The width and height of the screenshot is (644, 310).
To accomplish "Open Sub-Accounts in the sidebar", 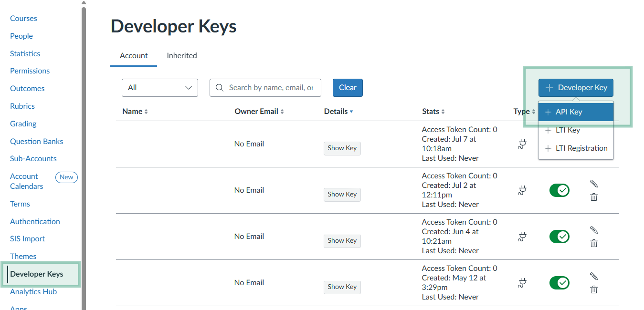I will tap(33, 159).
